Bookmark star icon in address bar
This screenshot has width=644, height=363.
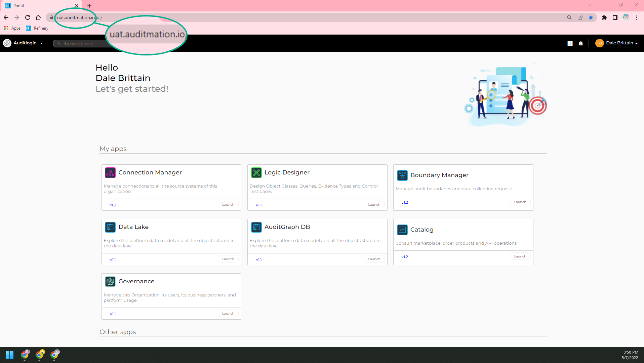[591, 17]
